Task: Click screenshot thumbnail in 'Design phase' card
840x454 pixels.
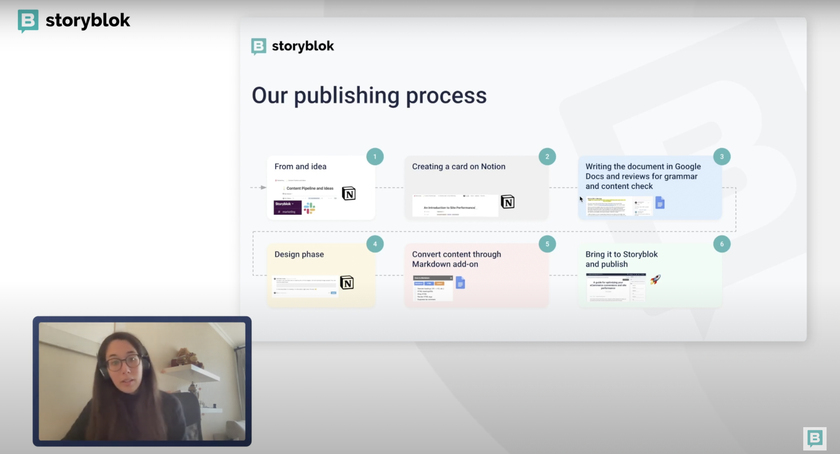Action: (x=305, y=285)
